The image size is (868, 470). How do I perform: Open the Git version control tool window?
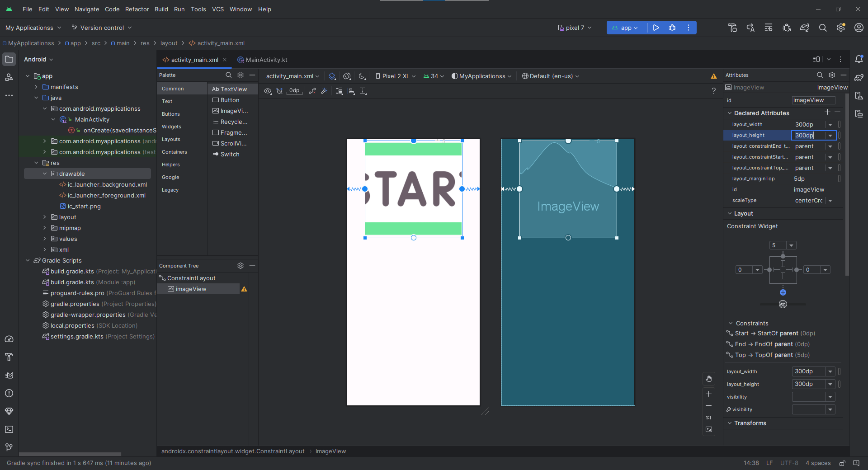pyautogui.click(x=9, y=447)
